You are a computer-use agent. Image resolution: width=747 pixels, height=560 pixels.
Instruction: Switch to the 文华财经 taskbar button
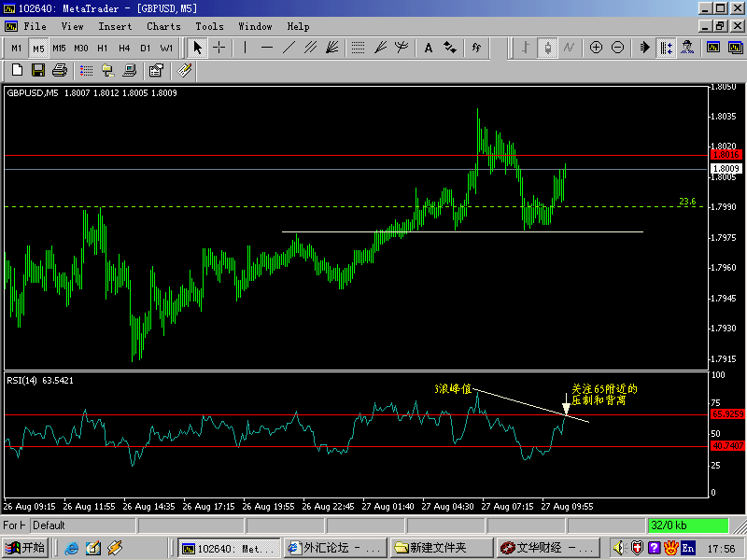[548, 549]
